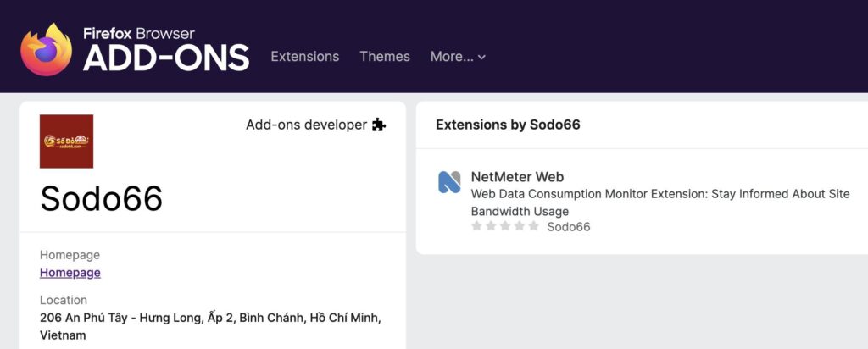
Task: Click the Extensions by Sodo66 heading
Action: point(508,125)
